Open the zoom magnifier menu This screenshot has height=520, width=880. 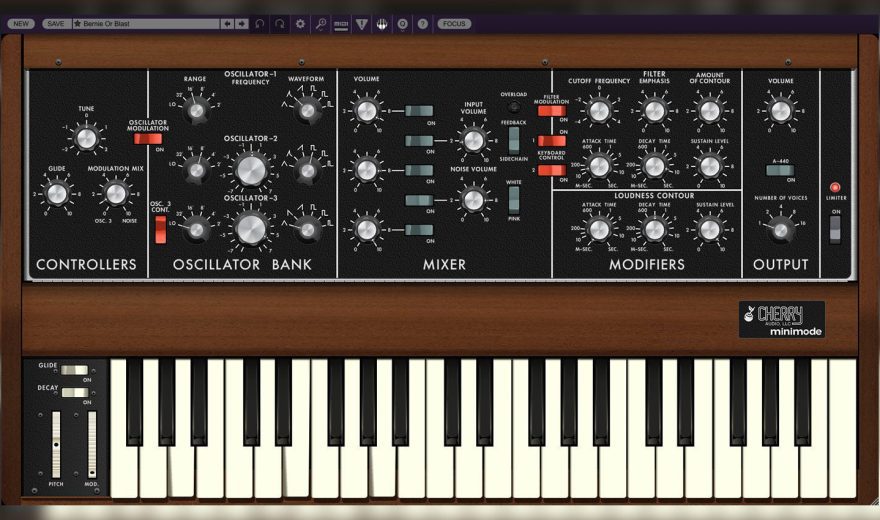320,24
